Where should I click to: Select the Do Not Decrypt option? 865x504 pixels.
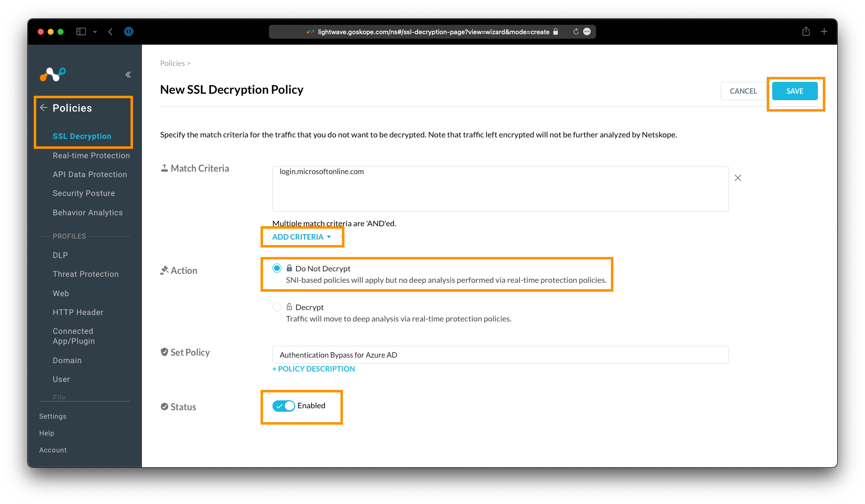pos(277,268)
